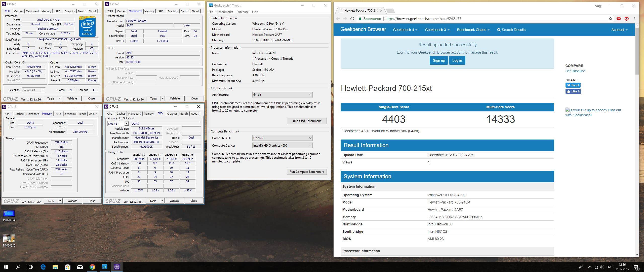Viewport: 644px width, 272px height.
Task: Switch to CPU-Z on the taskbar
Action: pos(117,267)
